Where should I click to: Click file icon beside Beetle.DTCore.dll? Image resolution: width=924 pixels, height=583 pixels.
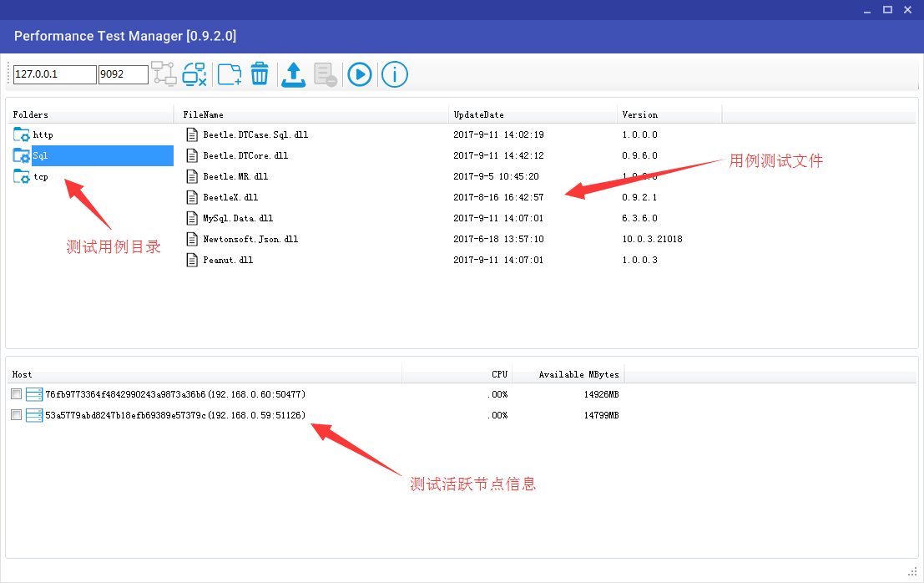[x=191, y=155]
